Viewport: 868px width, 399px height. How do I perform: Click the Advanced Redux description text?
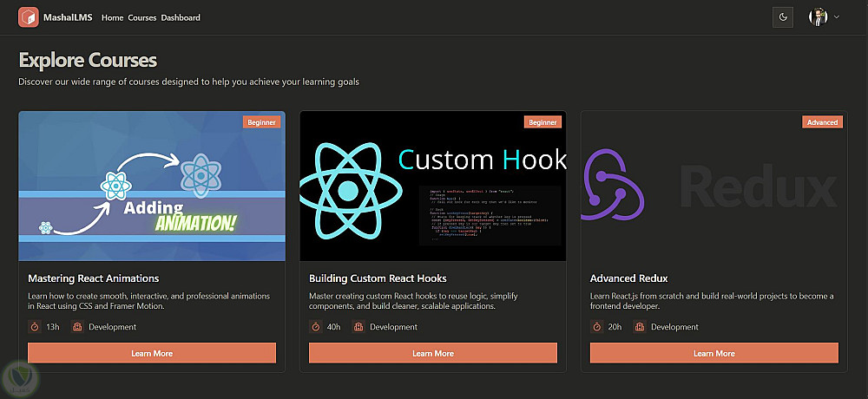(x=712, y=301)
